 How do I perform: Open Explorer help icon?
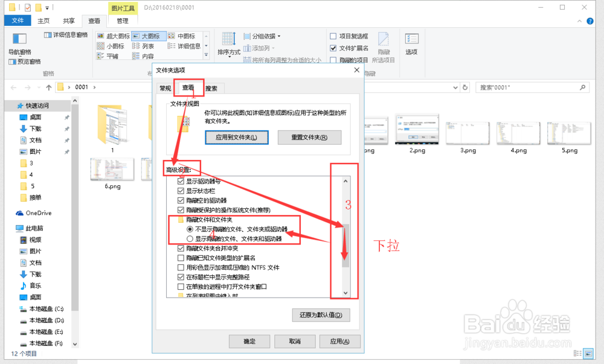click(590, 21)
